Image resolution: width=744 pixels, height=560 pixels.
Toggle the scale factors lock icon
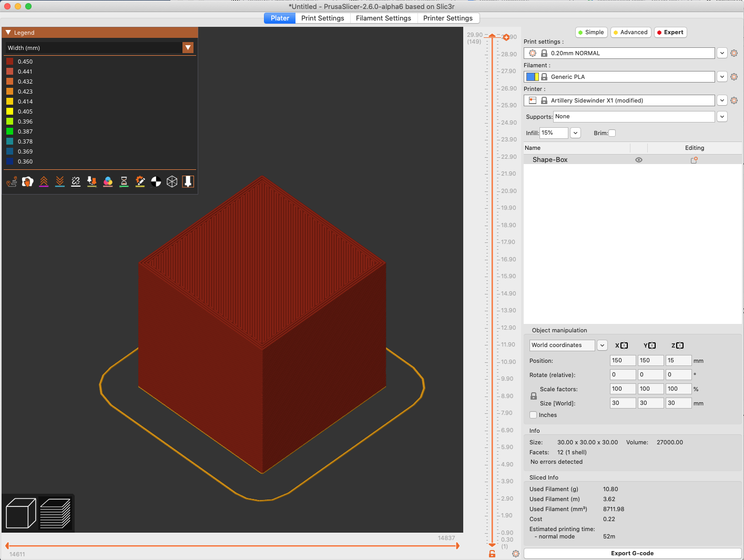[x=534, y=396]
